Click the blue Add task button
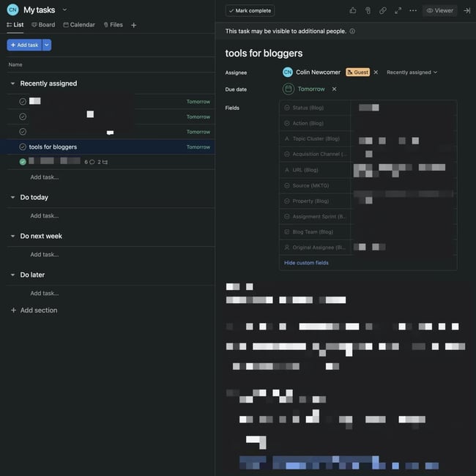 coord(24,45)
